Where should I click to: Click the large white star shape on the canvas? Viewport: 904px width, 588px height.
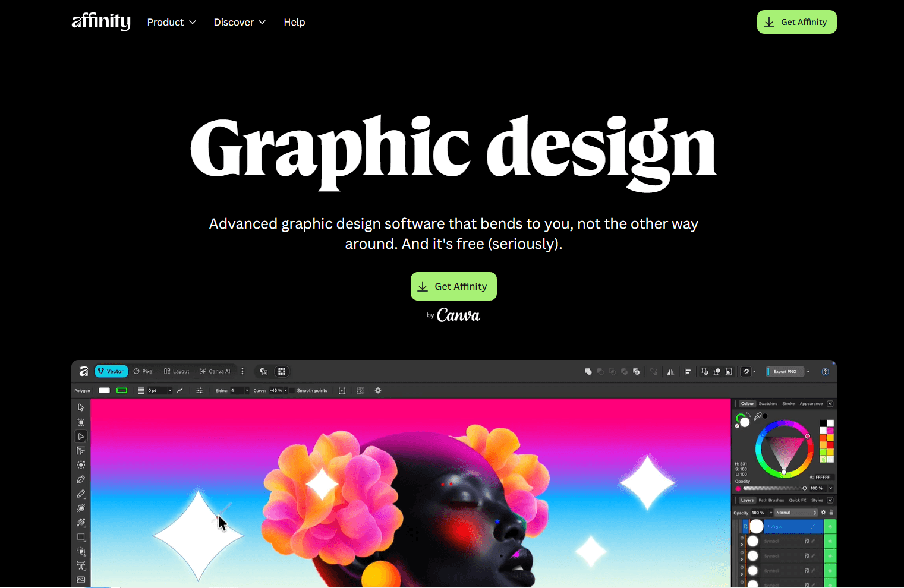(198, 535)
